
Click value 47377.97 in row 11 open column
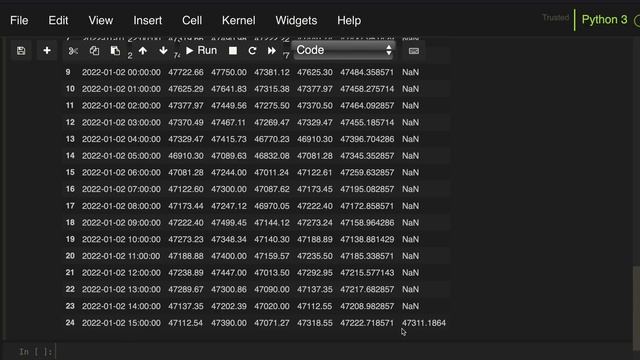click(x=186, y=106)
